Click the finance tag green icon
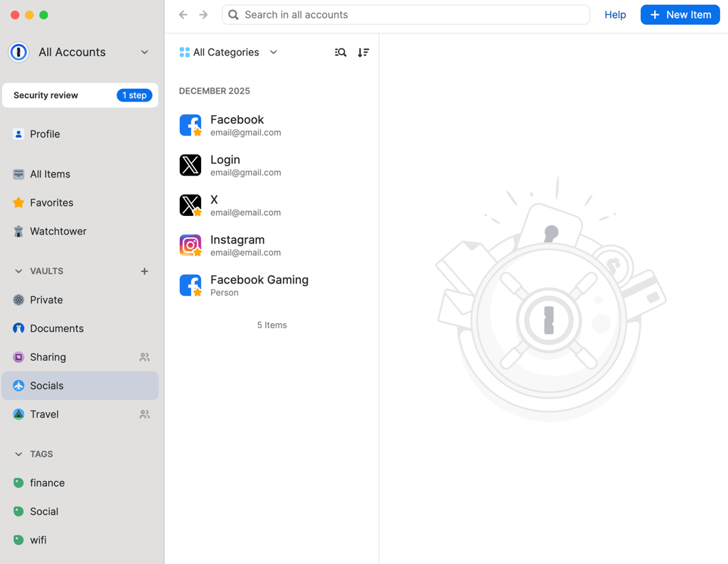 (x=18, y=483)
